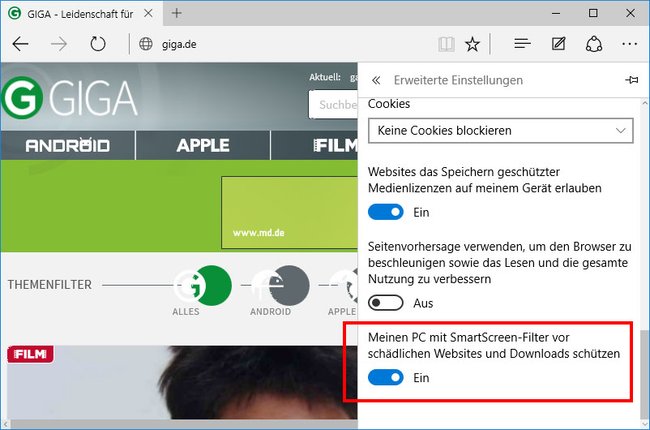Click the globe site info icon
Viewport: 650px width, 430px height.
(146, 44)
